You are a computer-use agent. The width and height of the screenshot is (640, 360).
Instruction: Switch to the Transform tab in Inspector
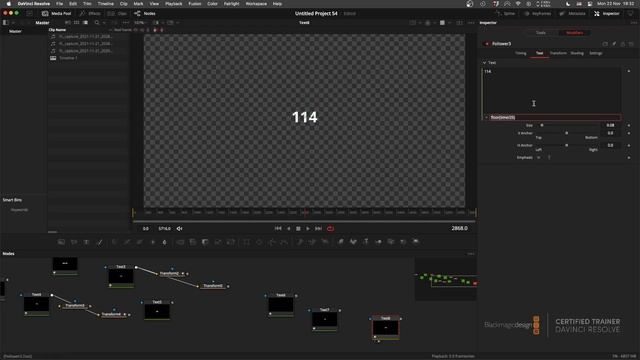(558, 53)
